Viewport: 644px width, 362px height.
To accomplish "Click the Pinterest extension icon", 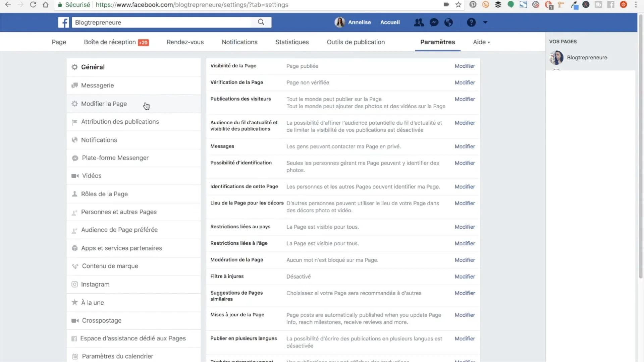I will [x=473, y=5].
